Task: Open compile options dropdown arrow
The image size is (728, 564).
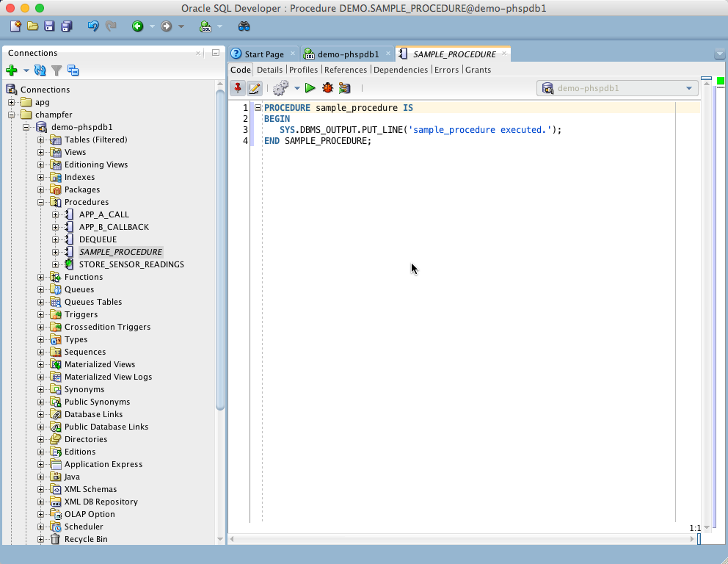Action: [x=297, y=88]
